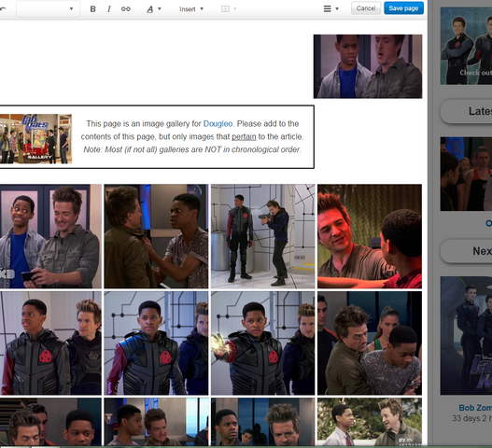Screen dimensions: 492x448
Task: Select the Lab Rats gallery banner image
Action: click(35, 139)
